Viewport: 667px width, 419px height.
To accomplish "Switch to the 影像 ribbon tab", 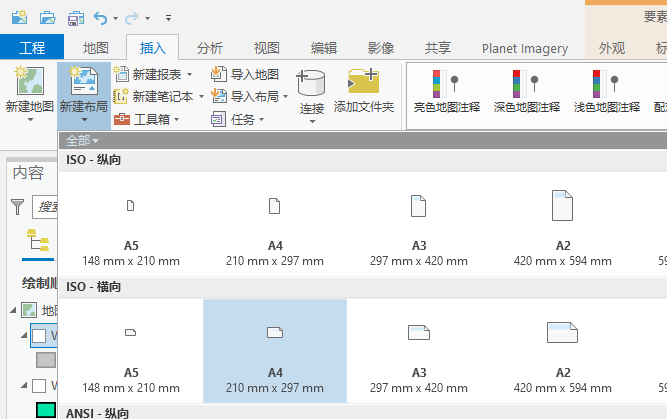I will point(381,48).
